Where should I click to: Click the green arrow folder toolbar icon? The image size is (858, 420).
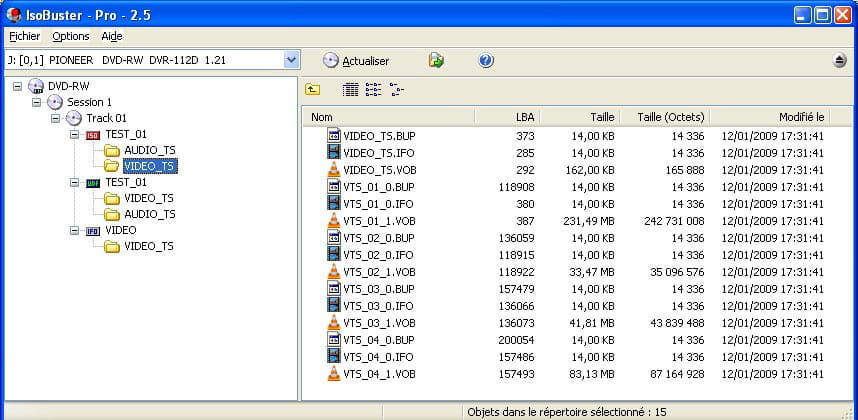tap(436, 60)
